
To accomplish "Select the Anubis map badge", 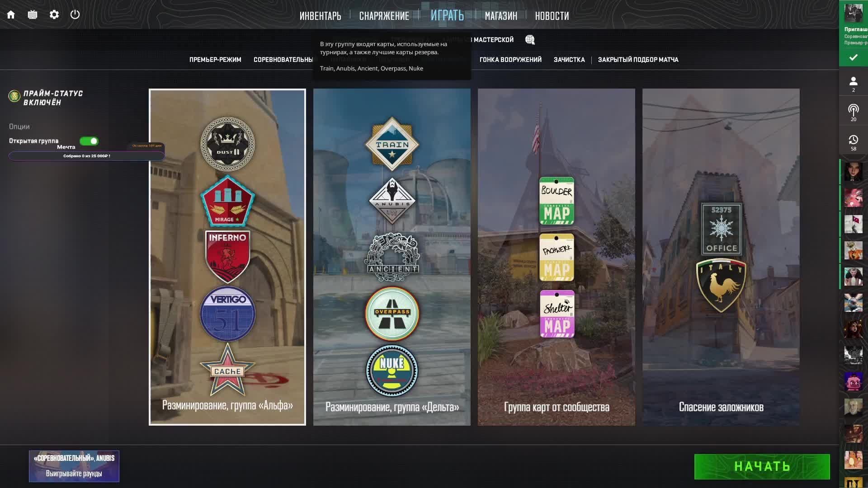I will [x=392, y=201].
